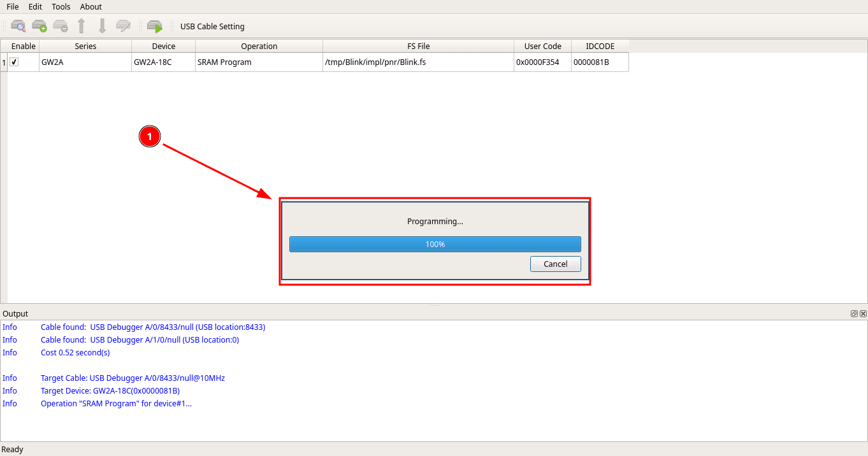Image resolution: width=868 pixels, height=456 pixels.
Task: Click the Add Device toolbar icon
Action: point(40,26)
